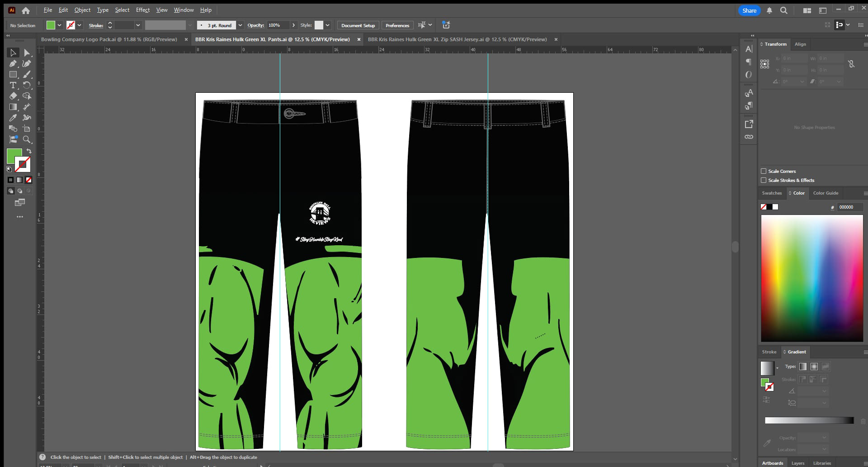Image resolution: width=868 pixels, height=467 pixels.
Task: Open the fill color dropdown in control bar
Action: pyautogui.click(x=59, y=25)
